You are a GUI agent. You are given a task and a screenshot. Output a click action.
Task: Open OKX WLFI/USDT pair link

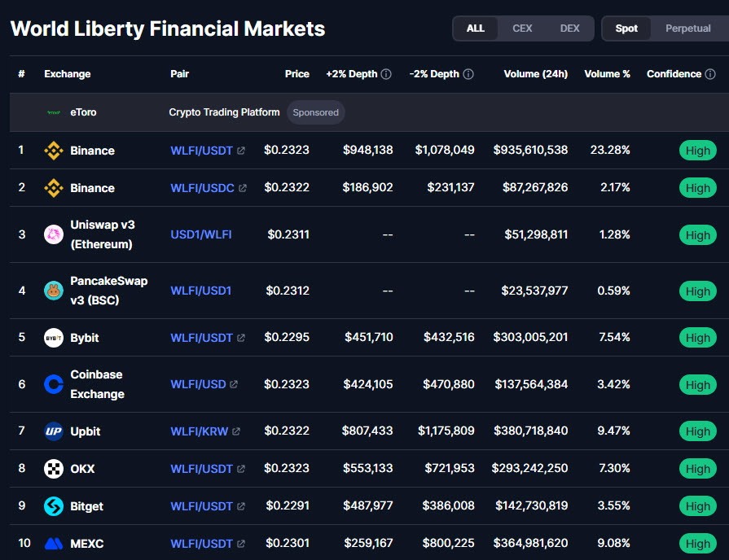coord(201,469)
